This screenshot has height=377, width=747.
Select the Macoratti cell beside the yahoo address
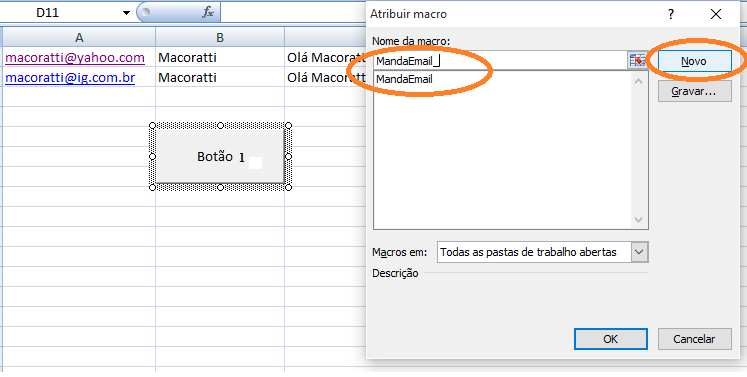click(220, 57)
